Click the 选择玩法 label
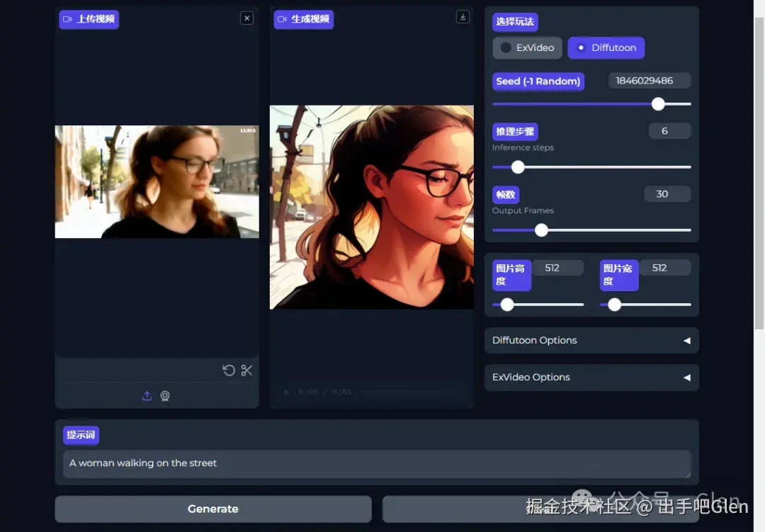The height and width of the screenshot is (532, 765). (x=515, y=21)
